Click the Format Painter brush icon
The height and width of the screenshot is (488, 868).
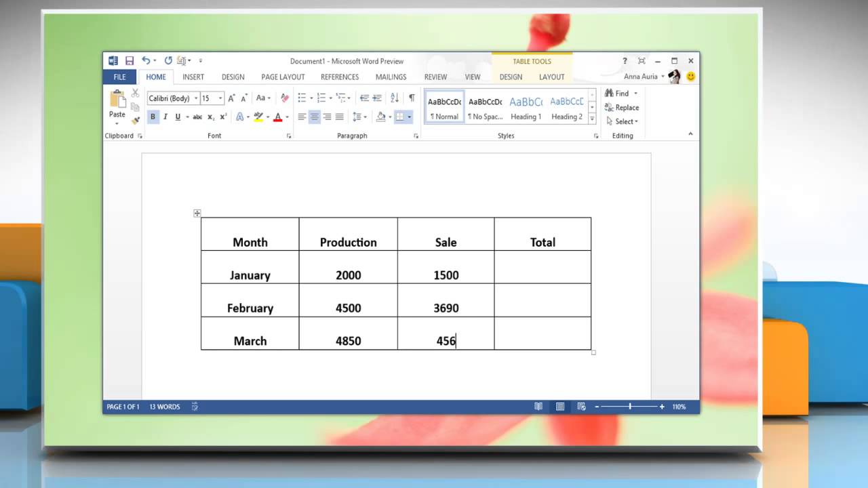(x=135, y=121)
